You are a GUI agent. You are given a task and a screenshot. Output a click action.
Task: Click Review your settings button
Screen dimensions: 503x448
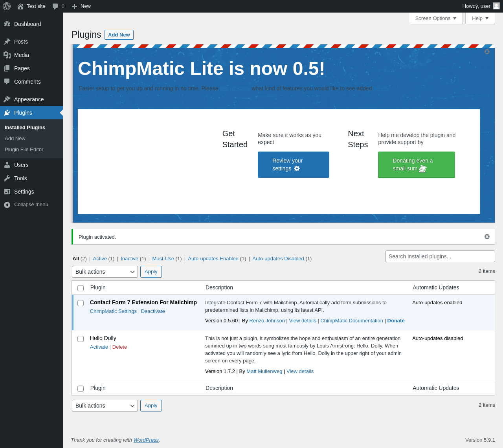(294, 165)
